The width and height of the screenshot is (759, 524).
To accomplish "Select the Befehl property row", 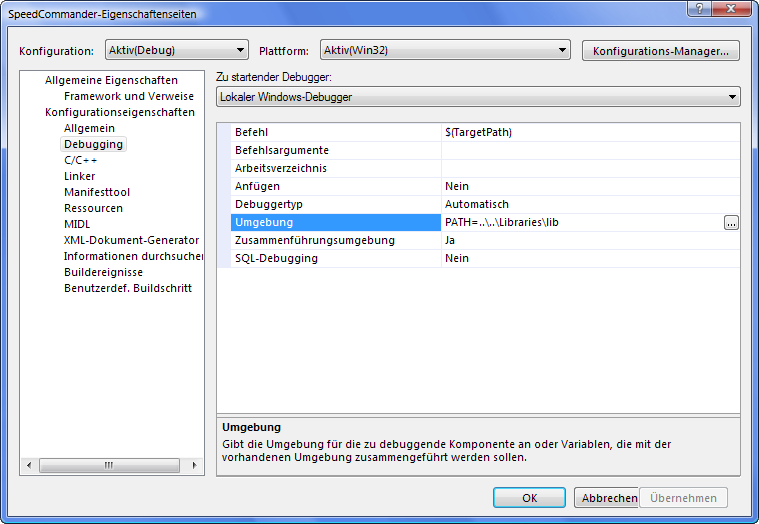I will [335, 132].
